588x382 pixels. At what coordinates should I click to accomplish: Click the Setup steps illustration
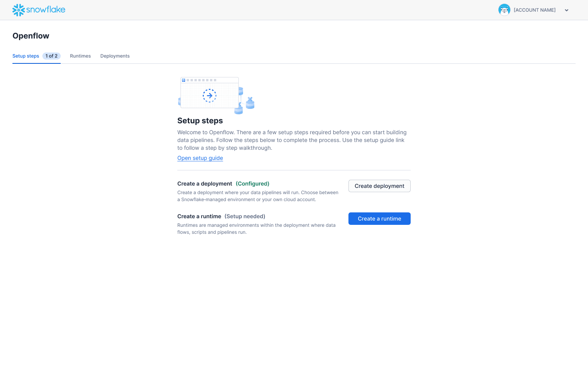[x=216, y=95]
